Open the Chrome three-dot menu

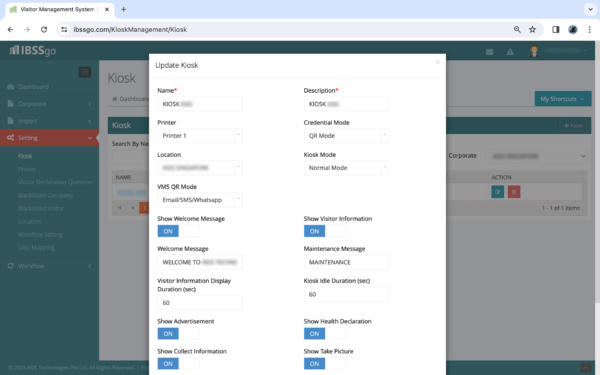(x=589, y=29)
